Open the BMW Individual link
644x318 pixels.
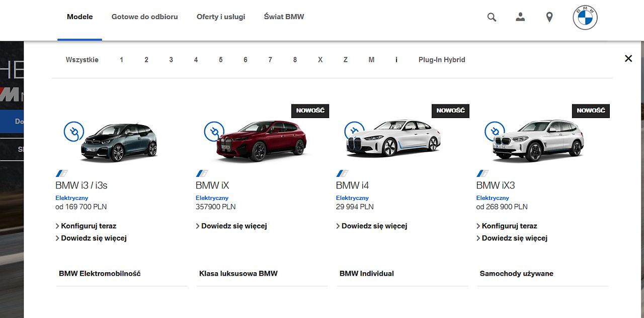367,274
